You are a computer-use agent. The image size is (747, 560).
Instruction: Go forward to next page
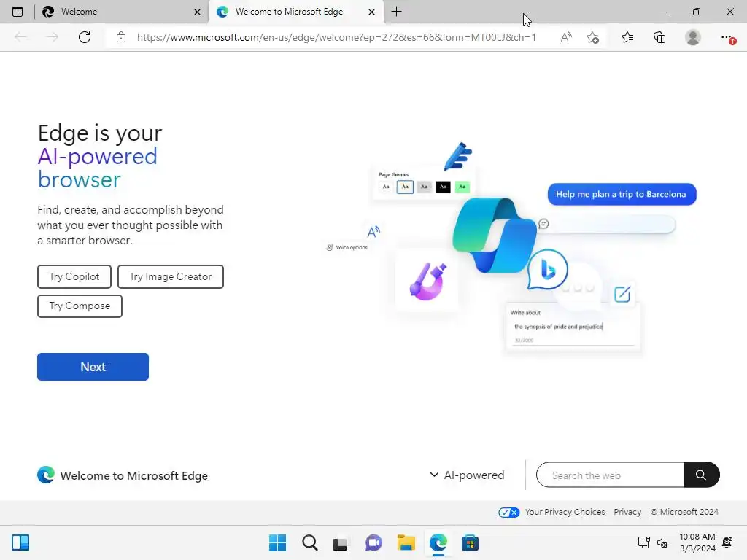point(53,37)
